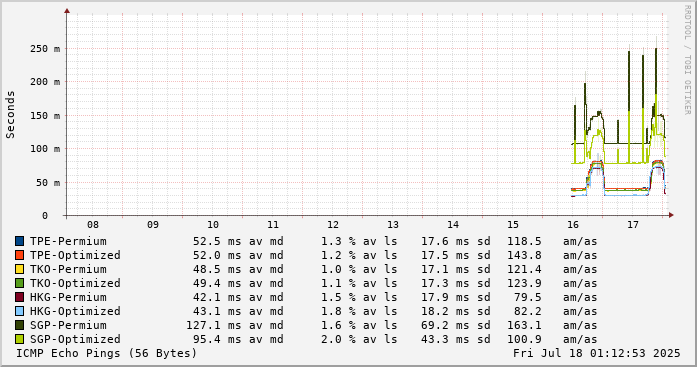Click the 100 m label on the y-axis
The height and width of the screenshot is (367, 697).
pos(45,148)
